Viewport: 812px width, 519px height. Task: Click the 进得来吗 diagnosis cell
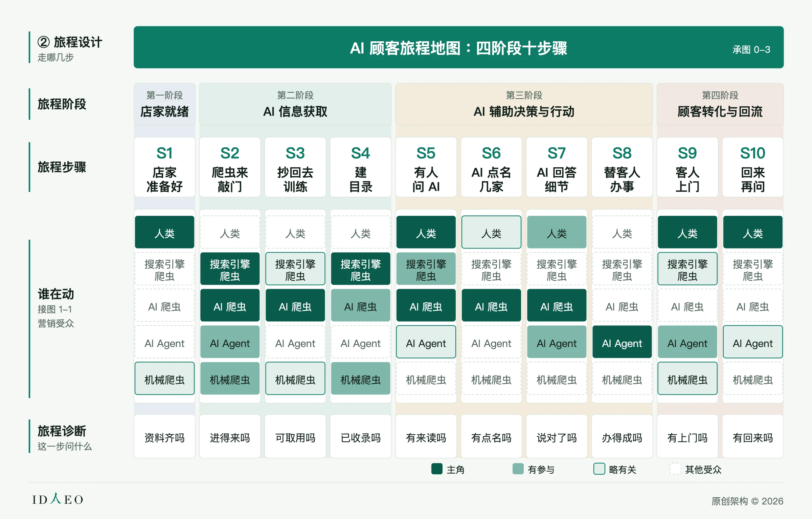[x=230, y=436]
